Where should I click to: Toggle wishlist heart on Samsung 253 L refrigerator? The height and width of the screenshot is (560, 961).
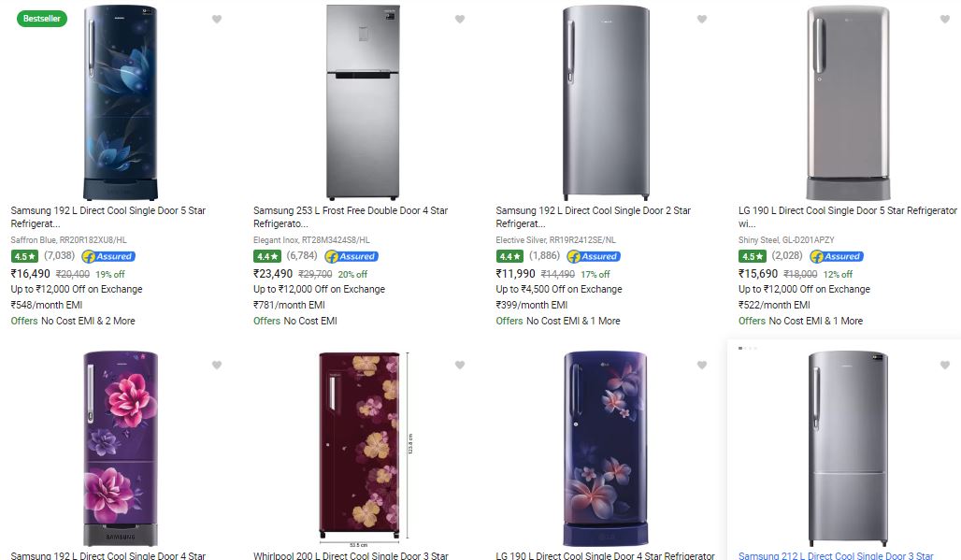tap(460, 20)
